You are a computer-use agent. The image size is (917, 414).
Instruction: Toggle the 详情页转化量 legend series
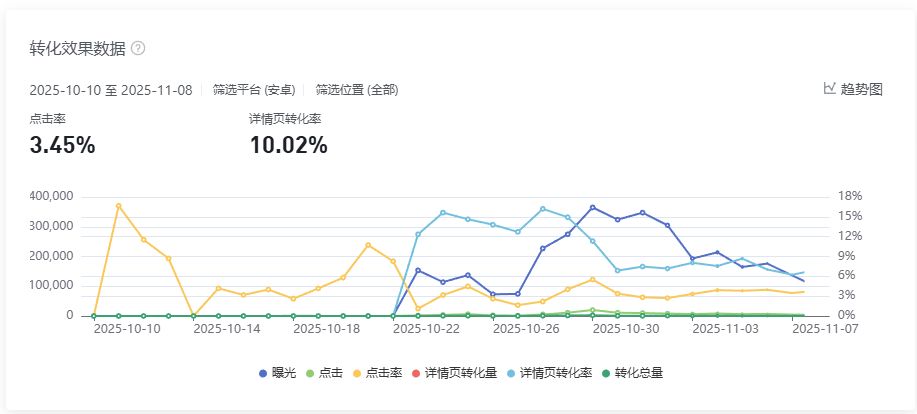[453, 373]
